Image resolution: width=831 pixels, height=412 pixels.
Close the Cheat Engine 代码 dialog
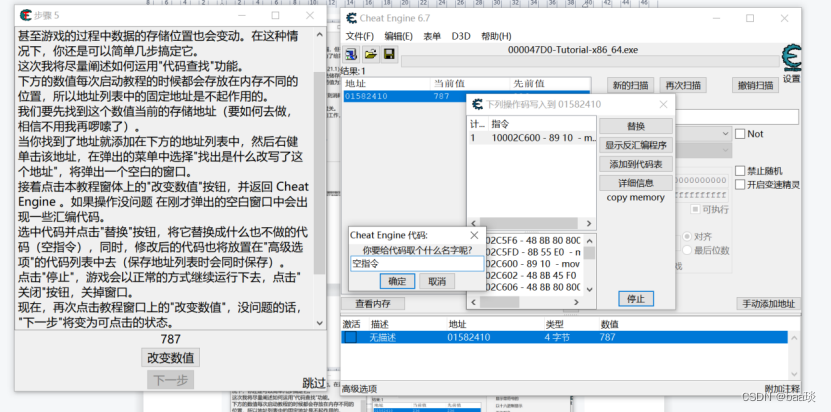[x=474, y=235]
